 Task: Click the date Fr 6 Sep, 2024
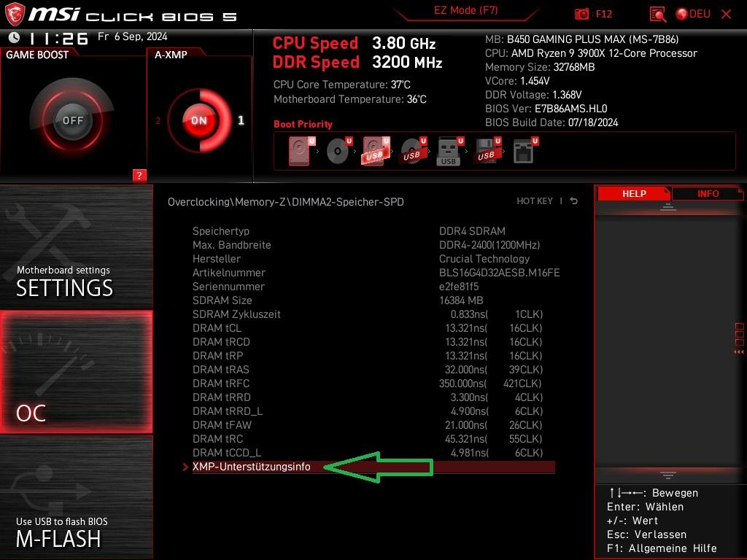[133, 36]
